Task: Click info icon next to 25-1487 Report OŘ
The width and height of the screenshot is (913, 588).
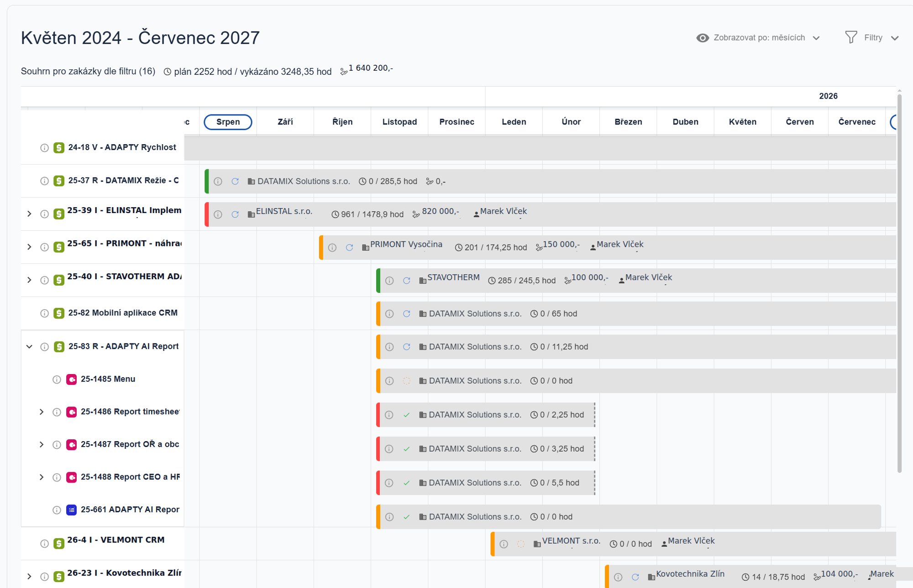Action: click(x=57, y=445)
